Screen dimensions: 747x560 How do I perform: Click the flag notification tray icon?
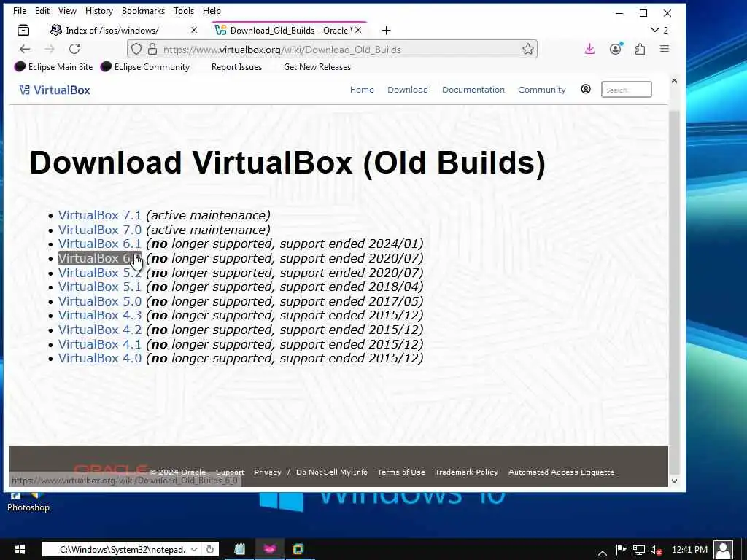click(622, 550)
